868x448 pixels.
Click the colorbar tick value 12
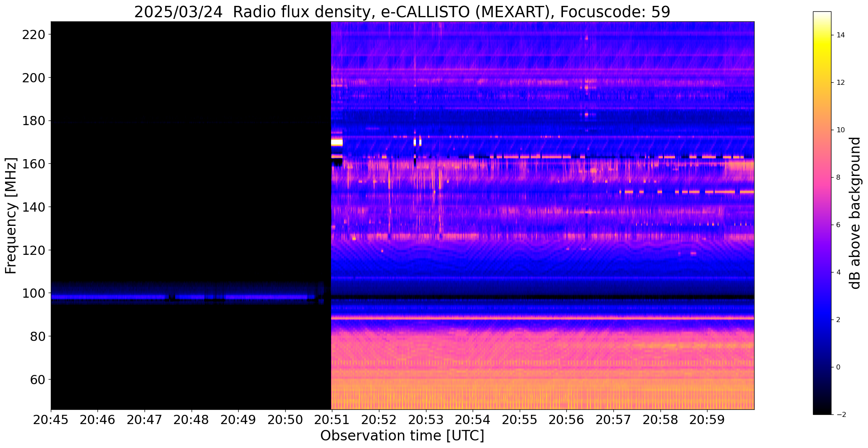(x=840, y=83)
